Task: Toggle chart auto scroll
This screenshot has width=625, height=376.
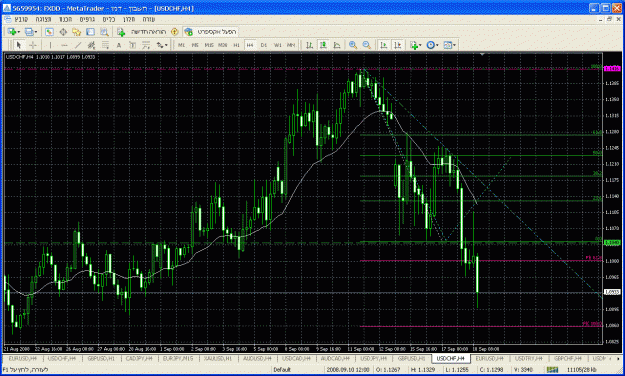Action: tap(383, 45)
